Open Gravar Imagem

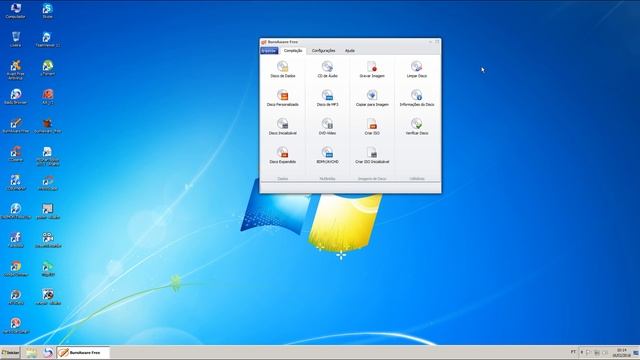(372, 69)
